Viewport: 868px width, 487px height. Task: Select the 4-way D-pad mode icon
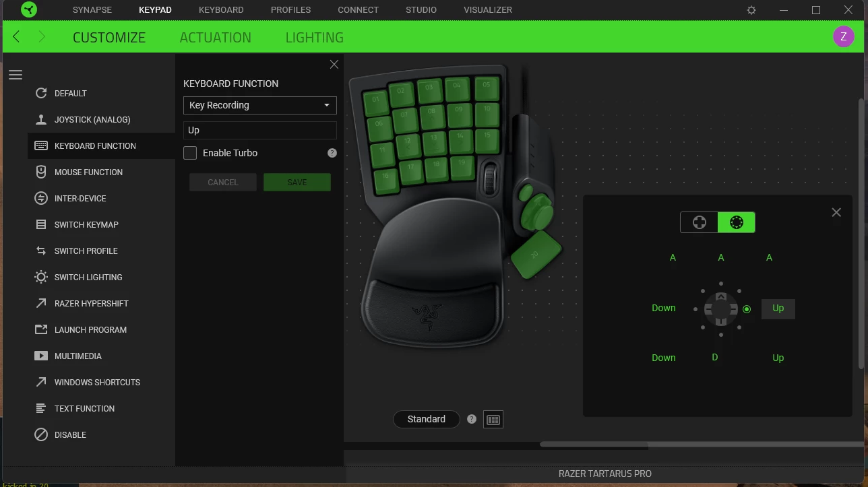coord(699,222)
